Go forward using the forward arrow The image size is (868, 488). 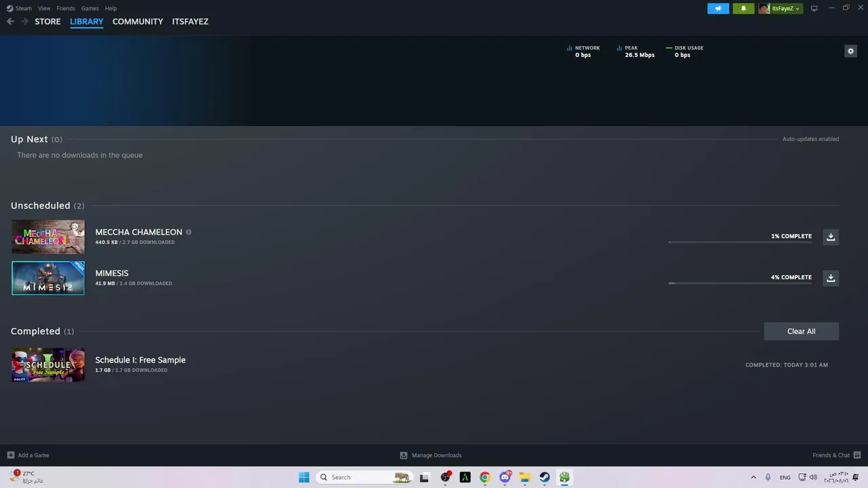tap(24, 22)
